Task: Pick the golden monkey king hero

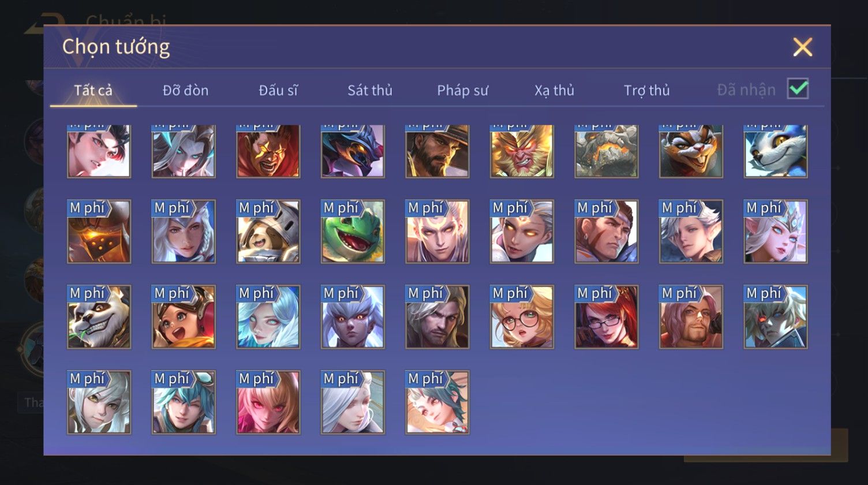Action: (x=522, y=151)
